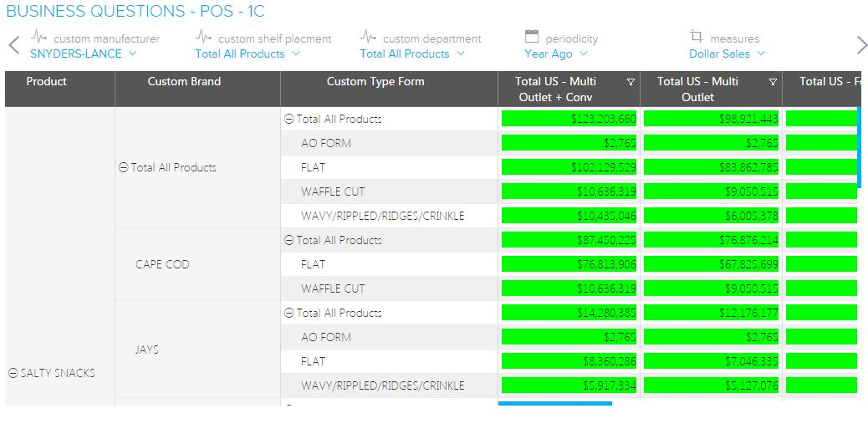Click the Custom Type Form column header
Viewport: 868px width, 439px height.
click(375, 82)
